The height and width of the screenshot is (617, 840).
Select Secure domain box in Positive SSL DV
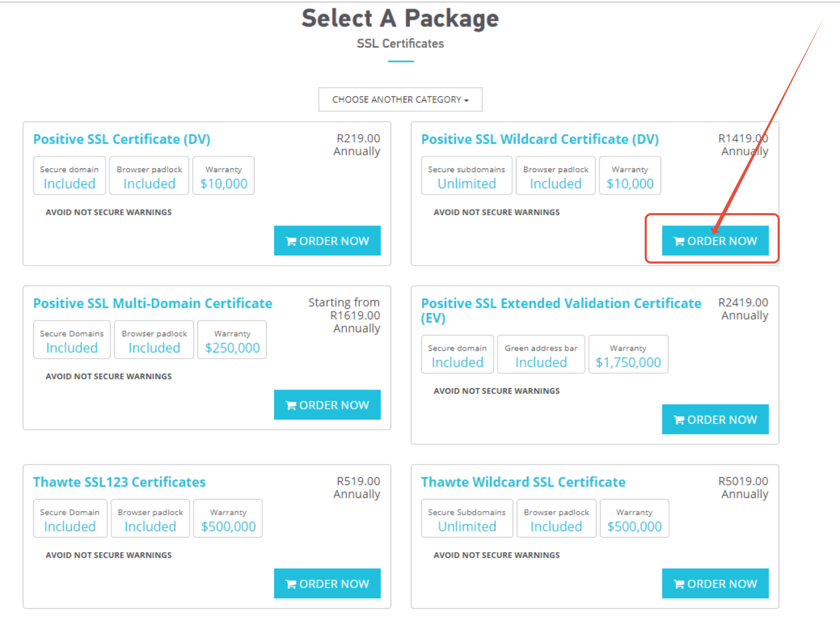(x=70, y=176)
